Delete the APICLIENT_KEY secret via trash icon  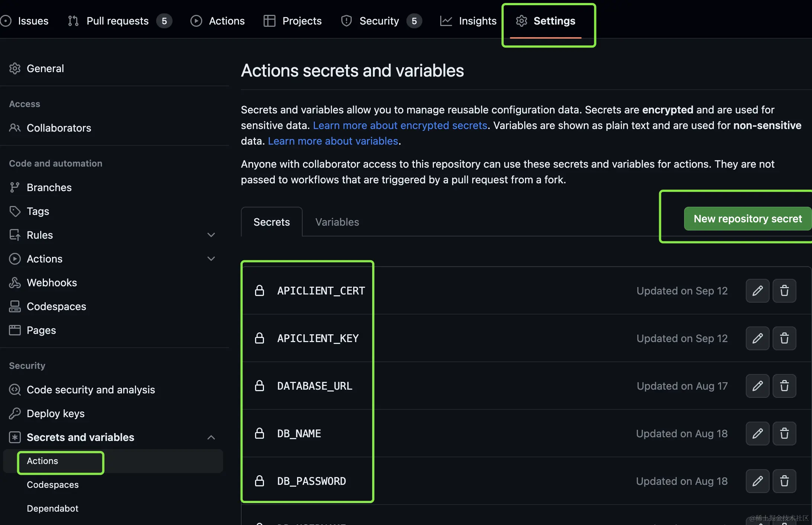[784, 338]
